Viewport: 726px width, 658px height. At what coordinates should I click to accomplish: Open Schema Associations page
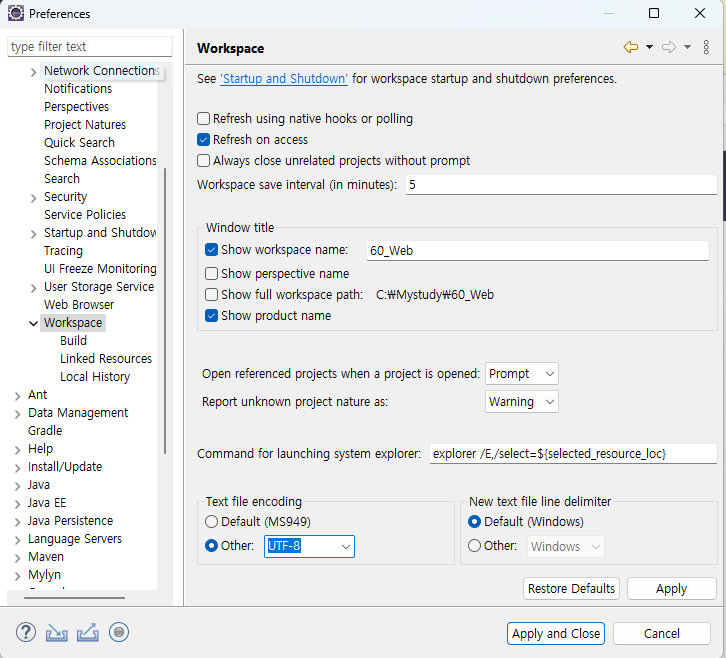(100, 161)
